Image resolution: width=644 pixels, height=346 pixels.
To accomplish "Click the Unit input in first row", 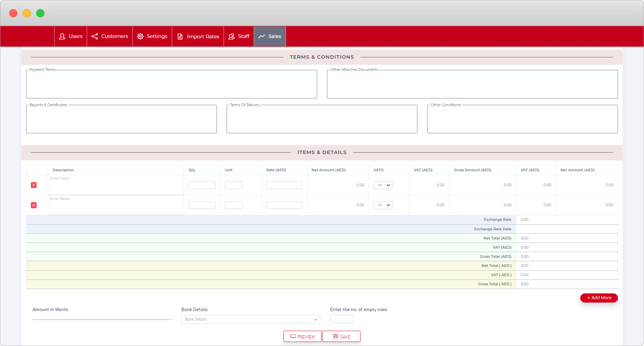I will [x=233, y=185].
